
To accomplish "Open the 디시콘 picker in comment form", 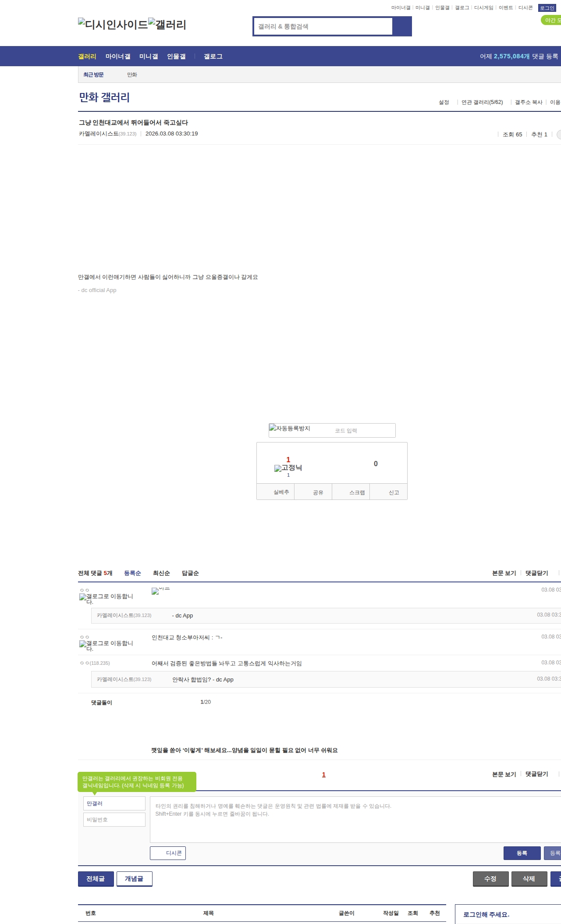I will point(168,853).
